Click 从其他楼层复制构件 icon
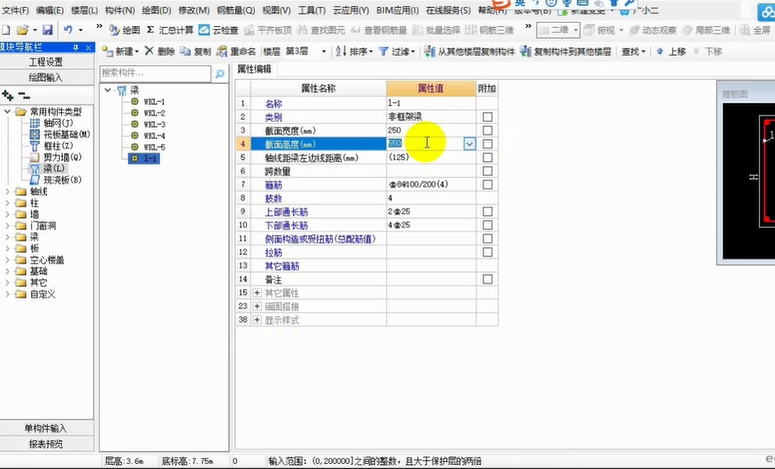The width and height of the screenshot is (775, 469). click(430, 51)
